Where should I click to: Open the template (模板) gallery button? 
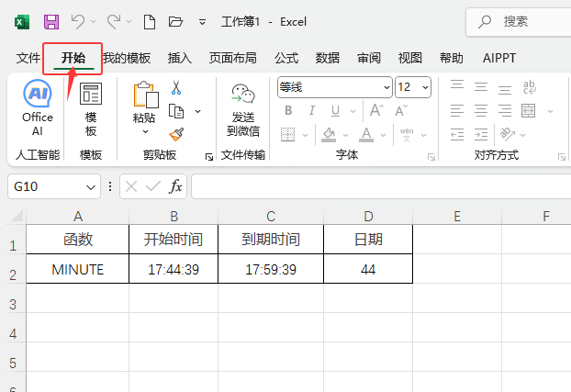tap(91, 108)
